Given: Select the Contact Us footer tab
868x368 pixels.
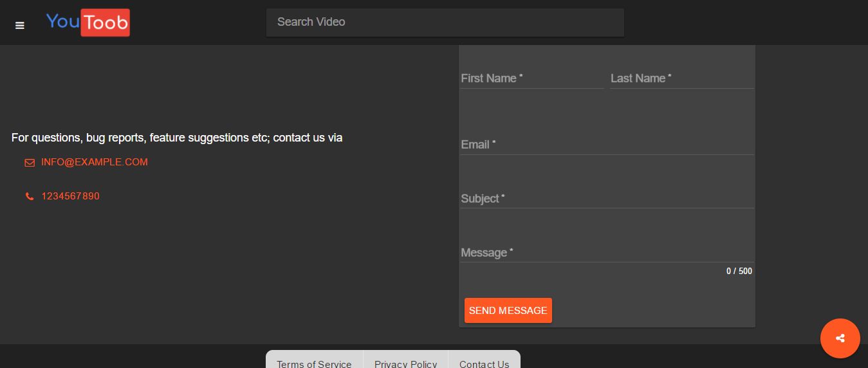Looking at the screenshot, I should tap(484, 363).
